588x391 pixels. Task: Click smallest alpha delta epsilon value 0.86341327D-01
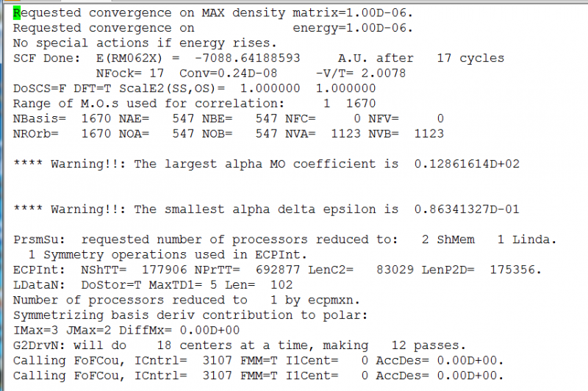tap(467, 209)
